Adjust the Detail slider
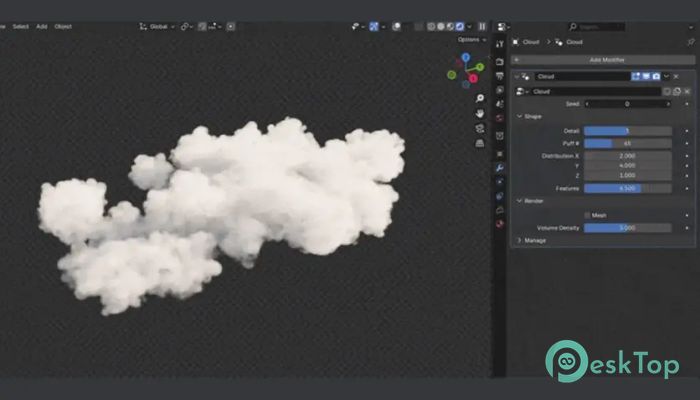The height and width of the screenshot is (400, 700). pos(628,131)
